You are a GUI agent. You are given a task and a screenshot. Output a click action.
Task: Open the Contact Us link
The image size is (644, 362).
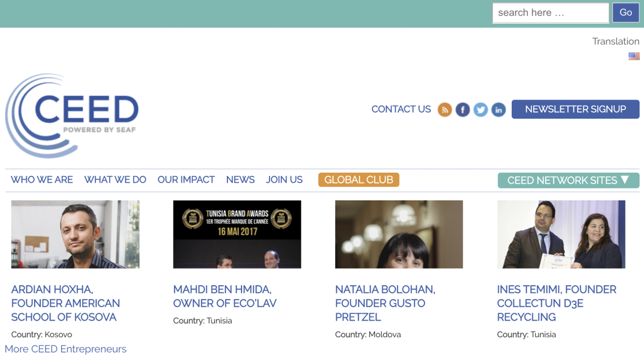[401, 109]
